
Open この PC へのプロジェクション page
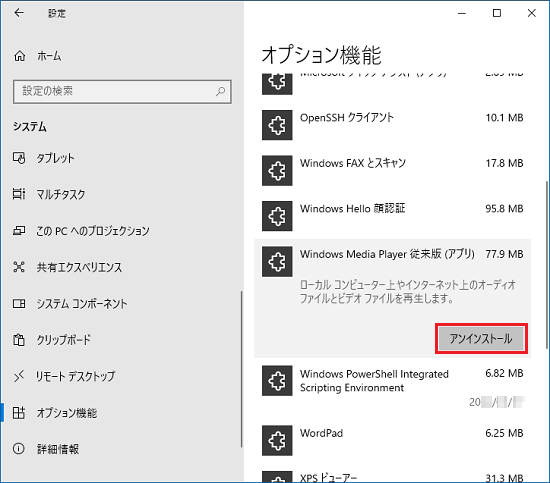click(121, 230)
